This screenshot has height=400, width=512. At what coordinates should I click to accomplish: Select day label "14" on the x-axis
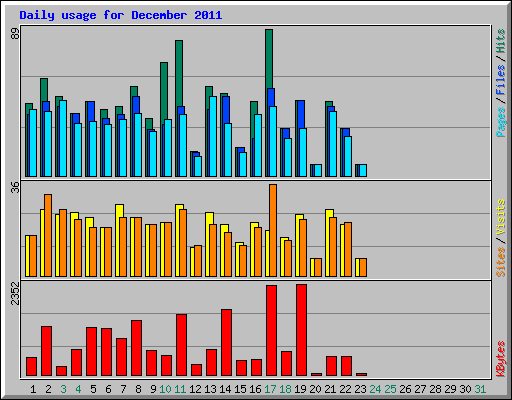coord(225,389)
